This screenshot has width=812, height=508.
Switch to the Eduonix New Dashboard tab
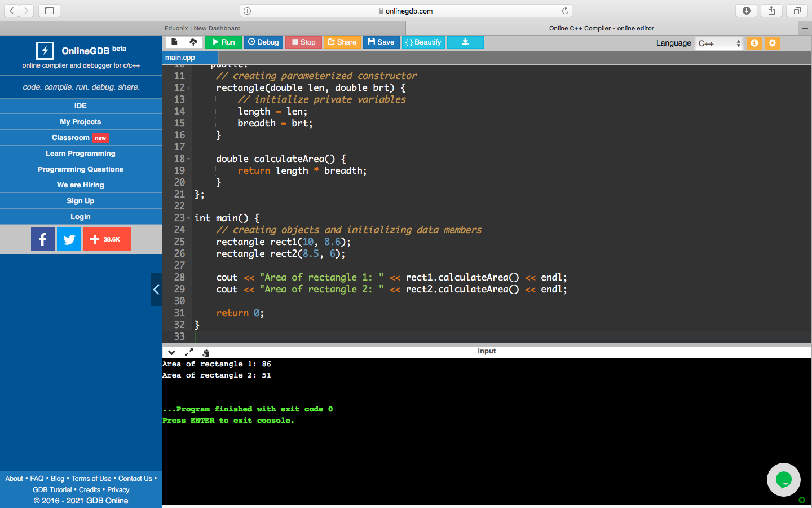point(202,28)
